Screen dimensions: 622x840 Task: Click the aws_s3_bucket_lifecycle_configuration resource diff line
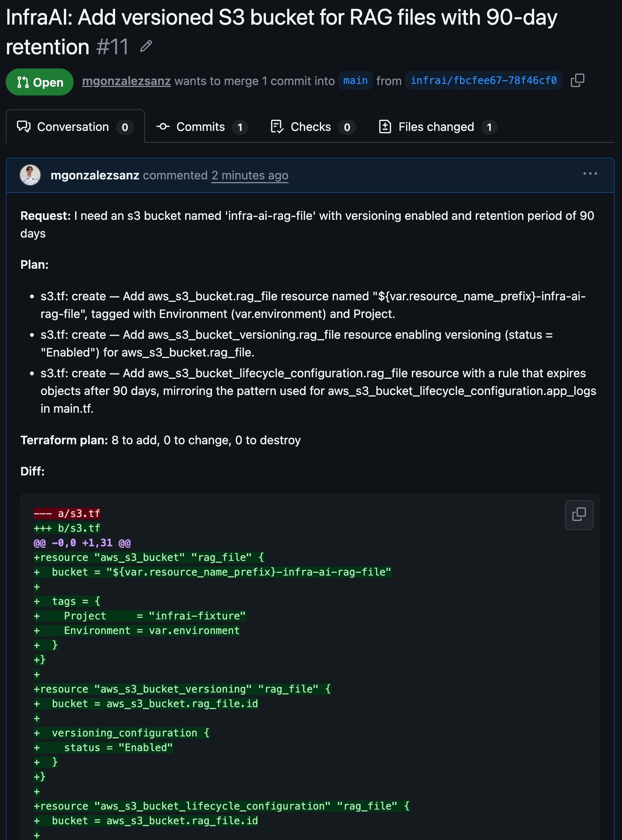tap(222, 806)
